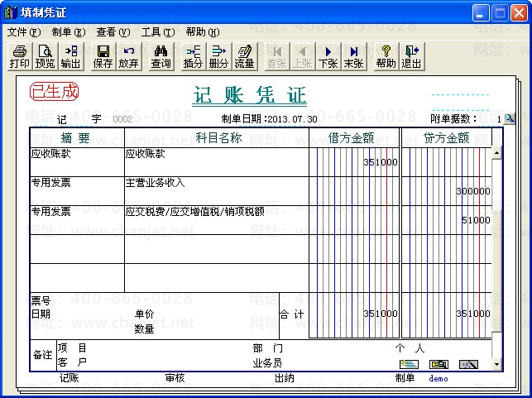
Task: Save voucher with 保存 icon
Action: point(103,56)
